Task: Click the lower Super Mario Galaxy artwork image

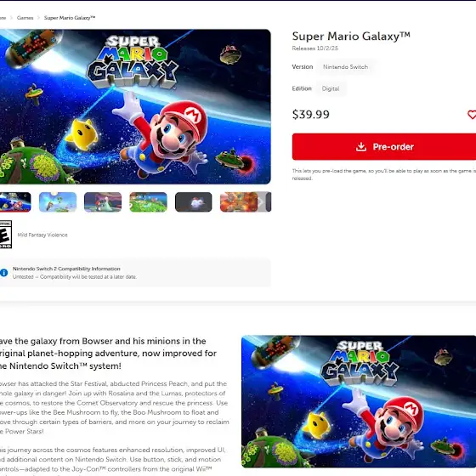Action: [x=359, y=401]
